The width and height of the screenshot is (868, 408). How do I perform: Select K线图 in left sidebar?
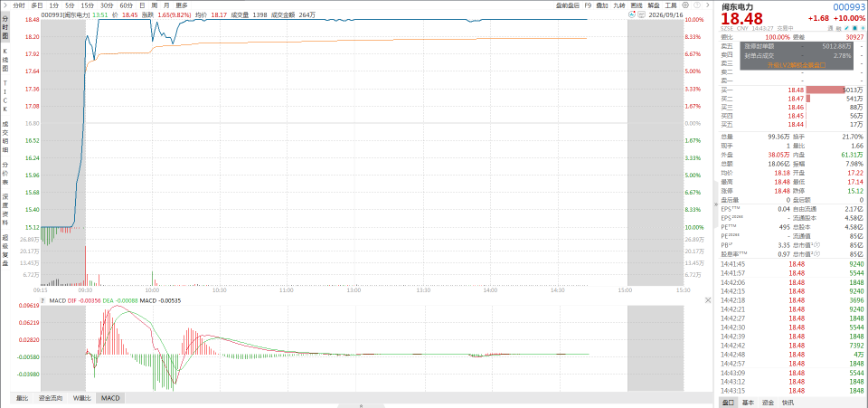[x=5, y=61]
